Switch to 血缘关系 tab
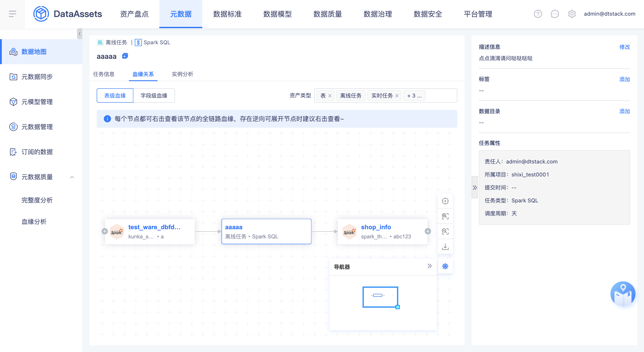644x352 pixels. coord(143,74)
